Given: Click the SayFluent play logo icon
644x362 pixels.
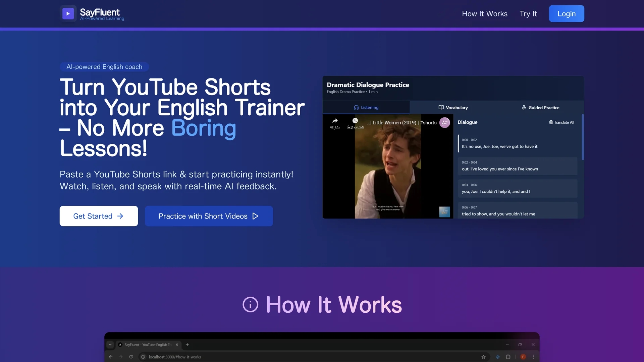Looking at the screenshot, I should (x=68, y=14).
